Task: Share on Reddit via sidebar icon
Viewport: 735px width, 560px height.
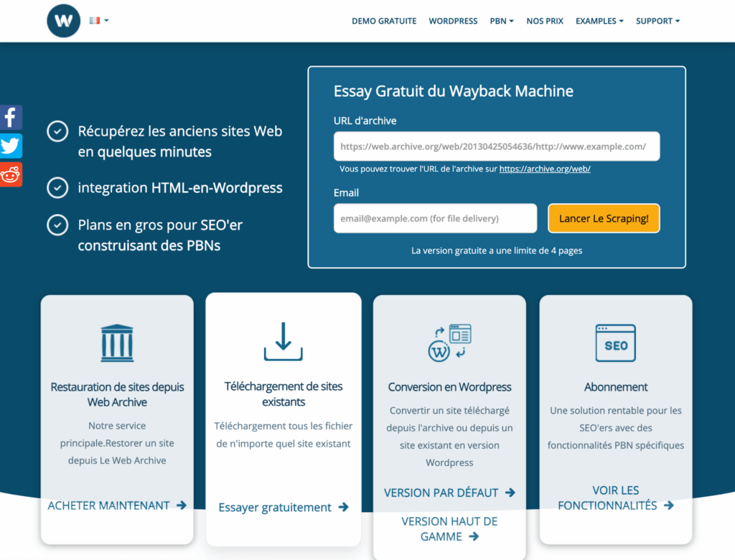Action: point(11,174)
